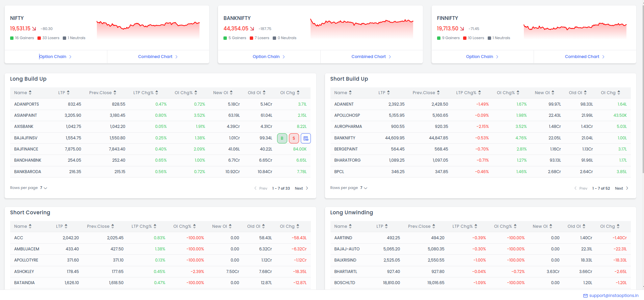Select APOLLOHOSP in Short Build Up
Image resolution: width=644 pixels, height=300 pixels.
tap(347, 115)
